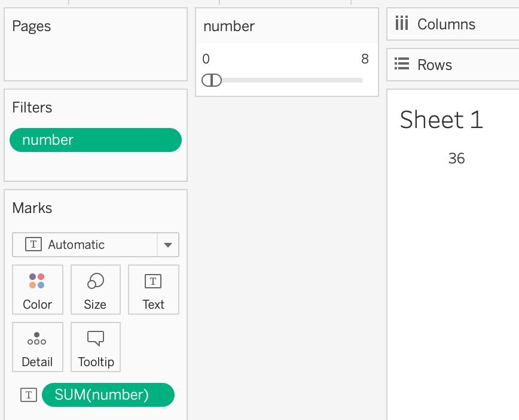This screenshot has width=519, height=420.
Task: Click the Columns shelf icon
Action: (401, 23)
